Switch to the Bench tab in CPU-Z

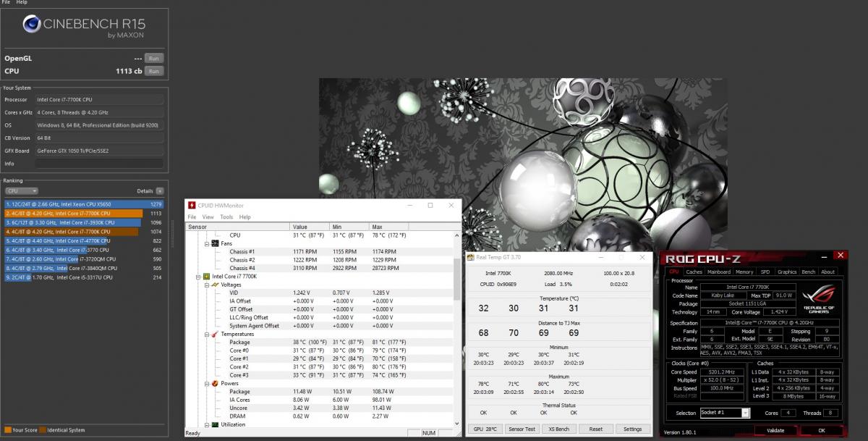809,272
